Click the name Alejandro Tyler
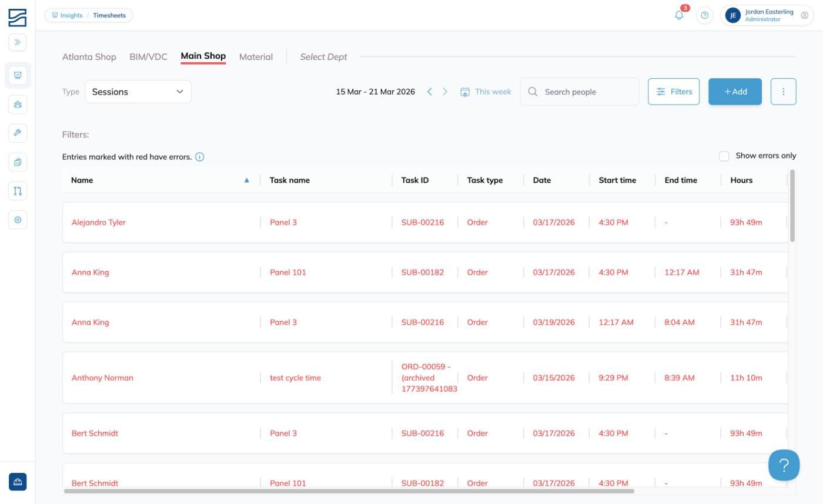The height and width of the screenshot is (504, 823). 99,223
